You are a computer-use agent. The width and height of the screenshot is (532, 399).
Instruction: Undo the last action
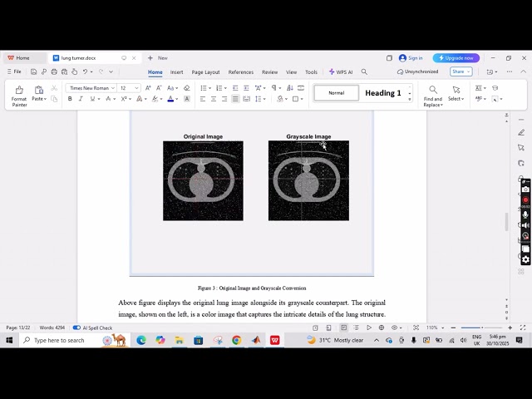(85, 72)
